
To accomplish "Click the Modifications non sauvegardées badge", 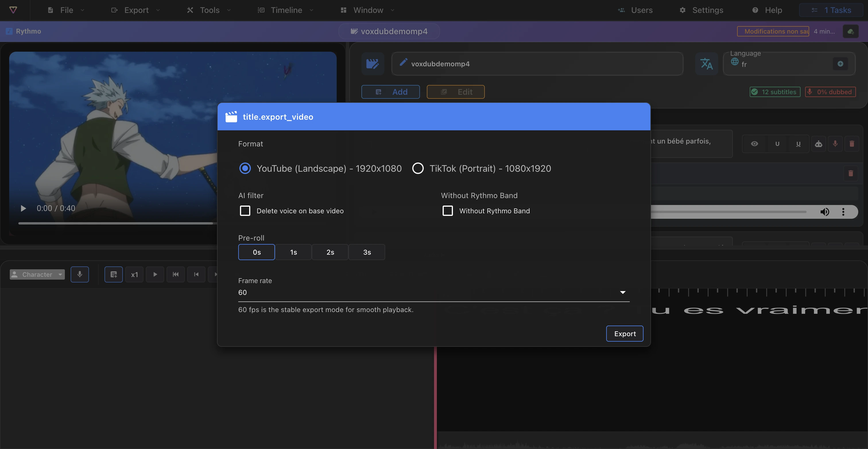I will [773, 31].
